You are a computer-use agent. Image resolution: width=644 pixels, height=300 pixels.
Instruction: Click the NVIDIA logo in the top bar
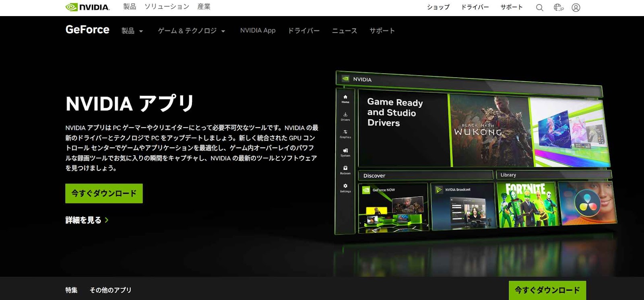(x=87, y=7)
